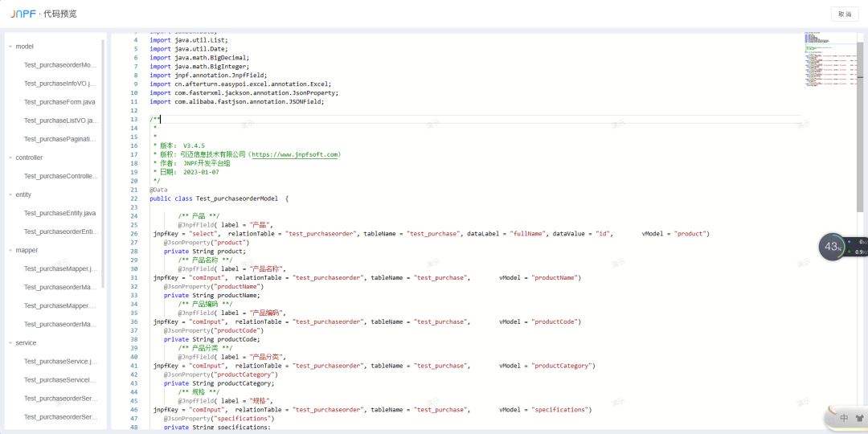
Task: Follow the https://www.jnpfsoft.com link in comment
Action: pyautogui.click(x=294, y=154)
